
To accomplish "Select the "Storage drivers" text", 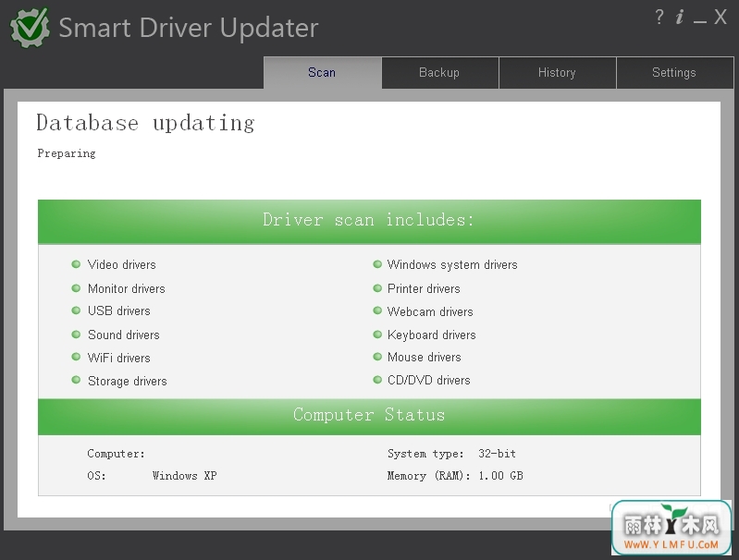I will pos(128,381).
